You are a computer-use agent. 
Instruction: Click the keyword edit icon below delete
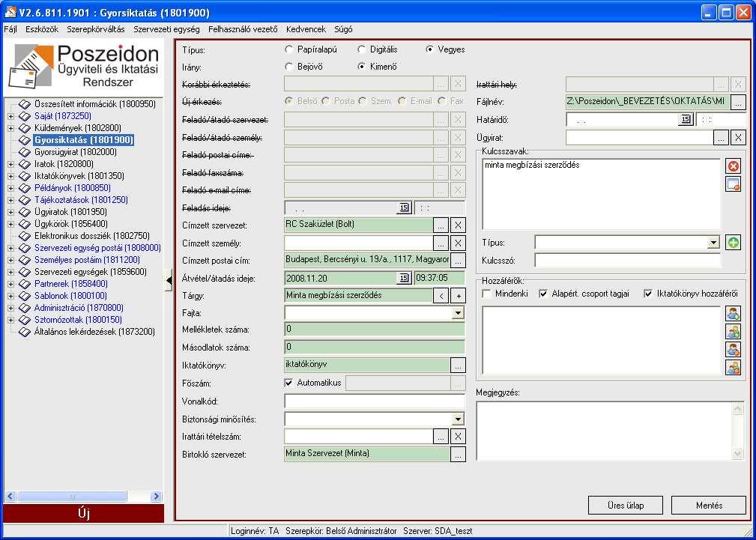[x=733, y=184]
